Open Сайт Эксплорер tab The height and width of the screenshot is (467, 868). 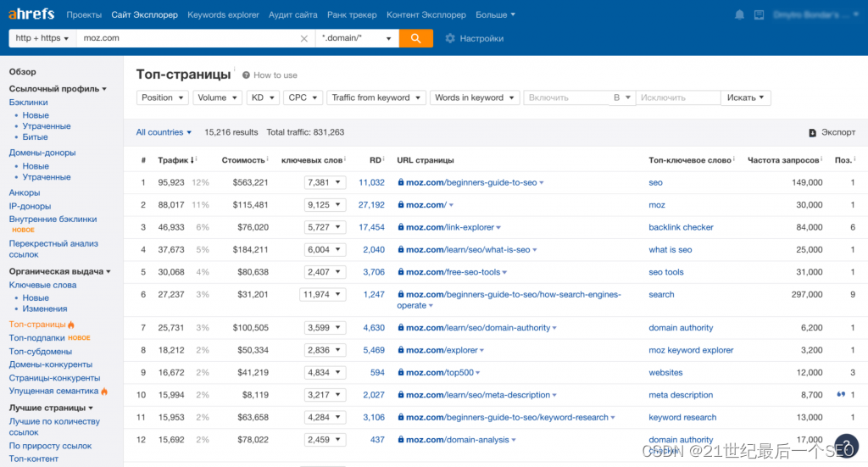(x=144, y=15)
